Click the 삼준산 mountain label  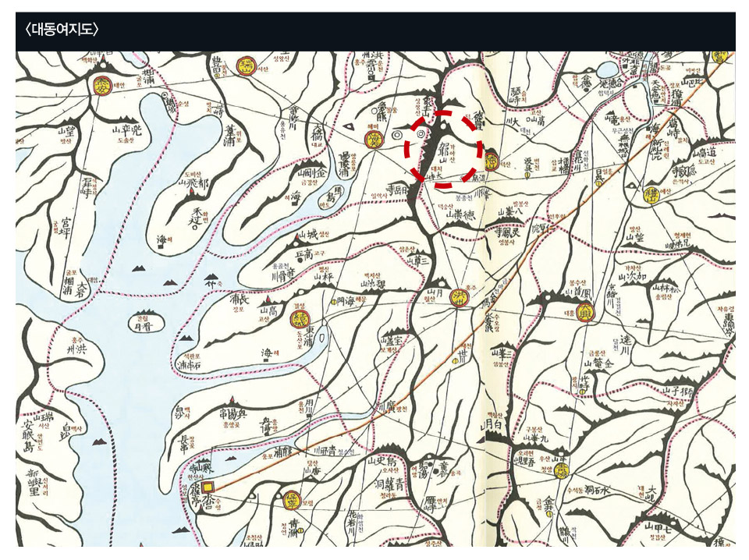click(406, 250)
